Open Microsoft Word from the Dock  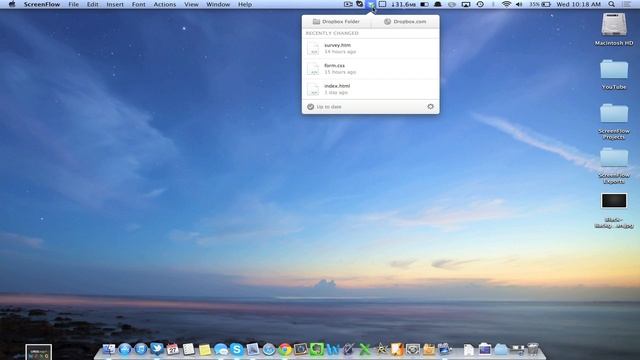click(333, 349)
